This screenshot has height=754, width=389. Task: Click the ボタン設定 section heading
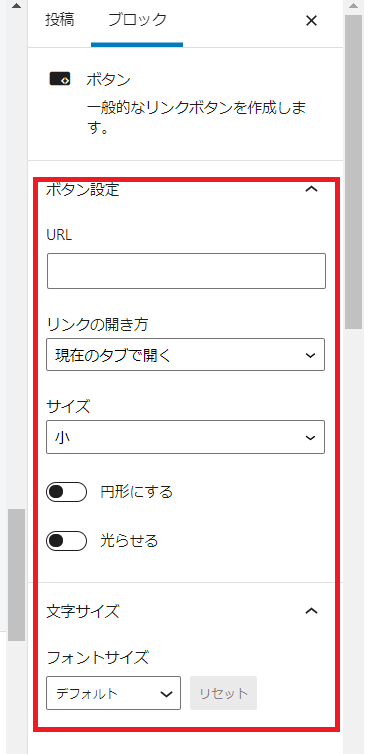82,189
